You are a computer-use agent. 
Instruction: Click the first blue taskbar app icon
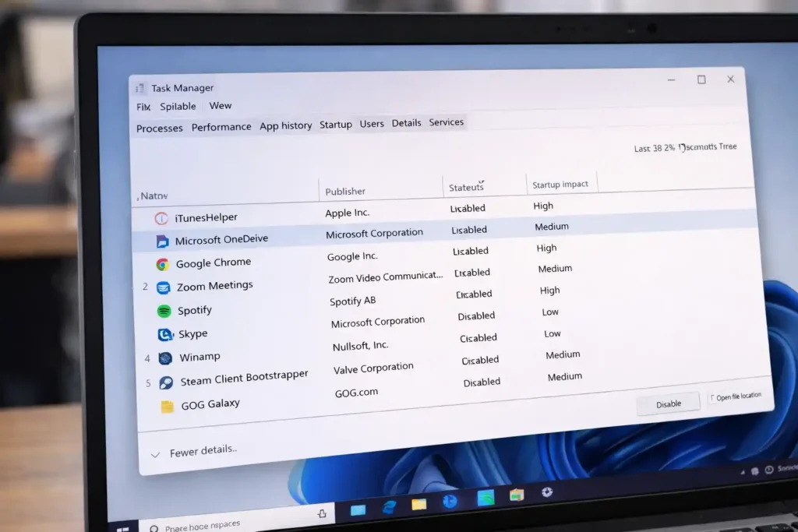coord(358,509)
